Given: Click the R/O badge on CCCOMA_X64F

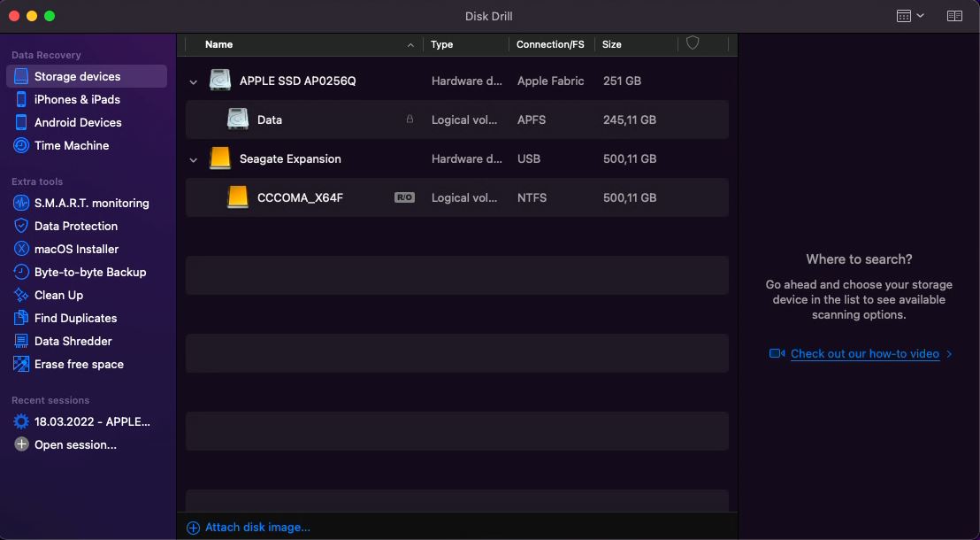Looking at the screenshot, I should [x=404, y=197].
